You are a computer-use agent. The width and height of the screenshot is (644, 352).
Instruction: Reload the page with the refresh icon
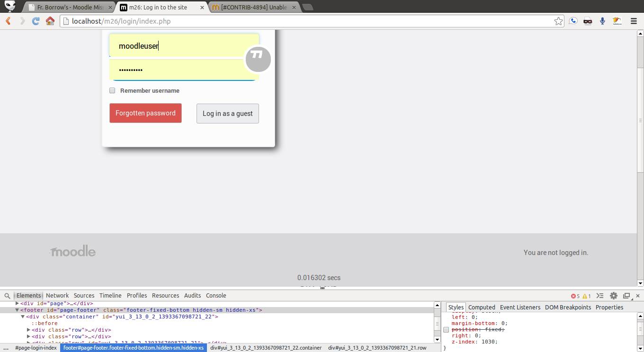(36, 21)
